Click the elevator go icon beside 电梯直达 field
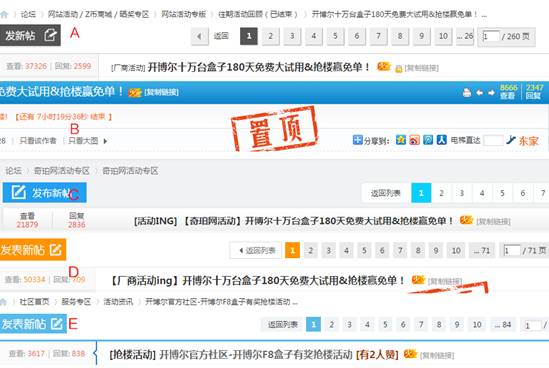Viewport: 549px width, 368px height. (x=510, y=140)
